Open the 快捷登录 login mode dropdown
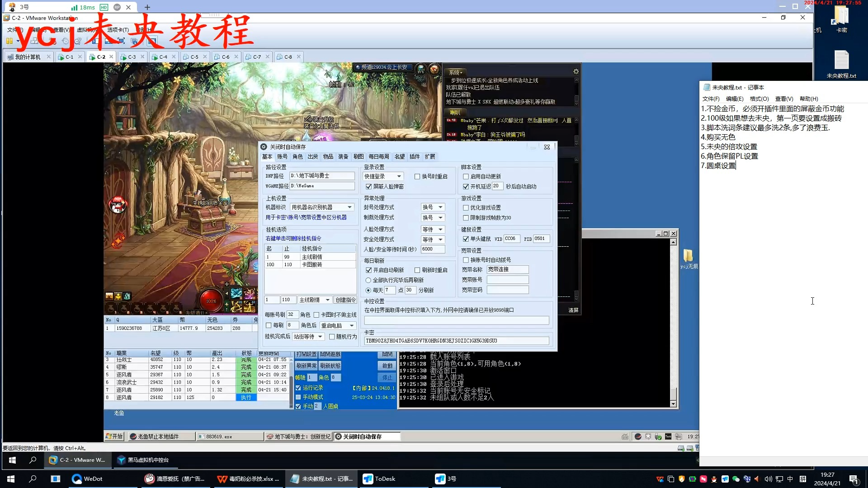868x488 pixels. click(383, 177)
